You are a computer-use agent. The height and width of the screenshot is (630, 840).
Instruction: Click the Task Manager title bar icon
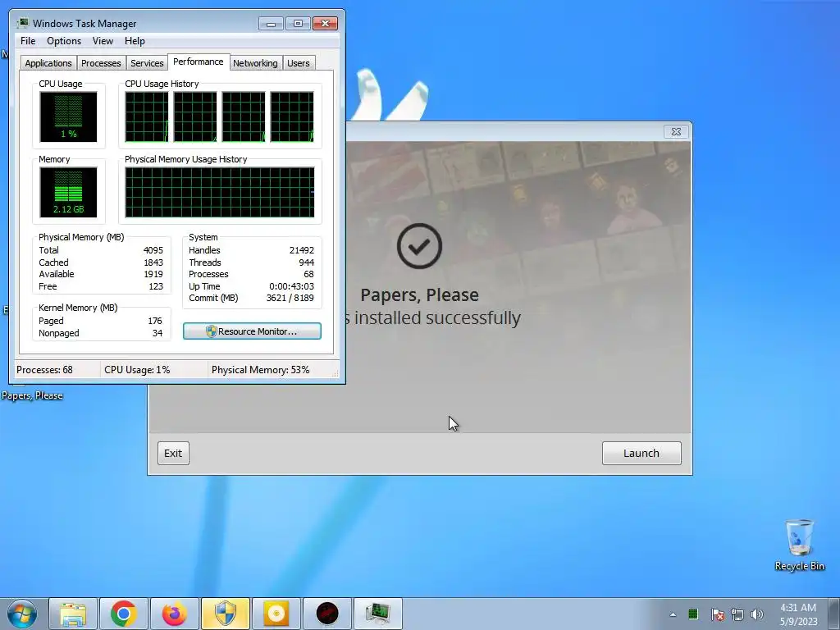pos(23,23)
